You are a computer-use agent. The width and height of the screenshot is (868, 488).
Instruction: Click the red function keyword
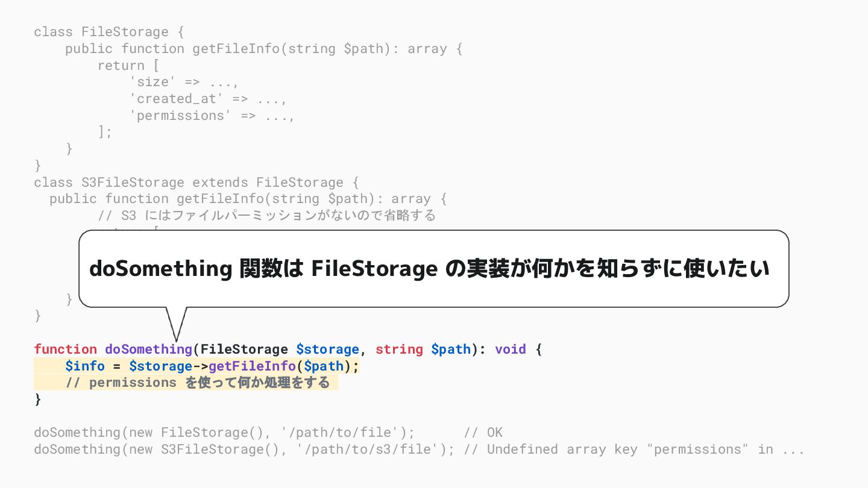(66, 349)
